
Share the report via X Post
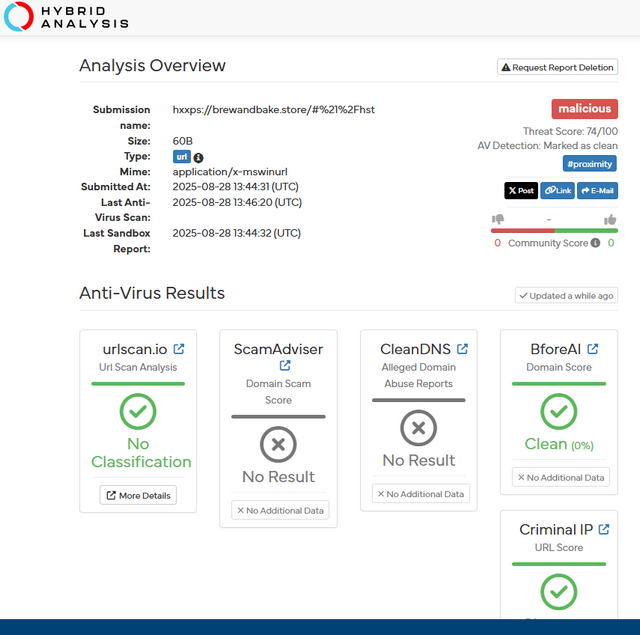point(521,191)
